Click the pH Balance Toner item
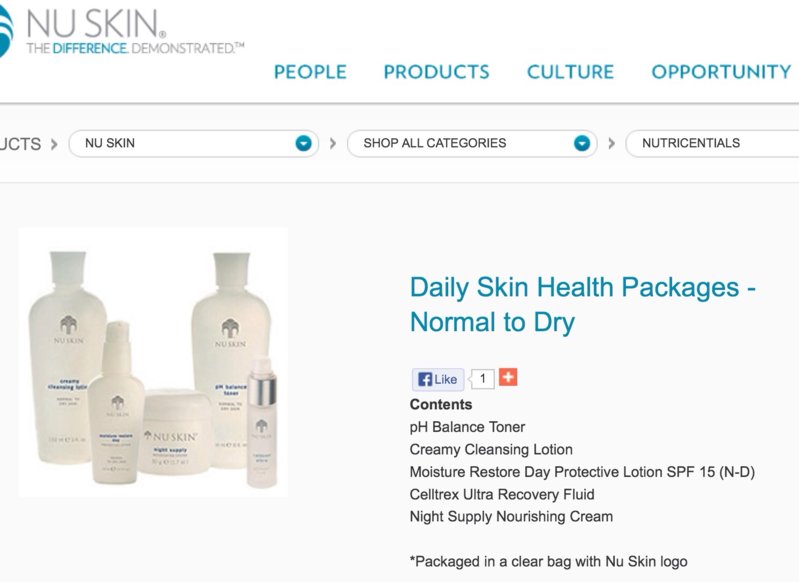The height and width of the screenshot is (582, 799). coord(467,427)
